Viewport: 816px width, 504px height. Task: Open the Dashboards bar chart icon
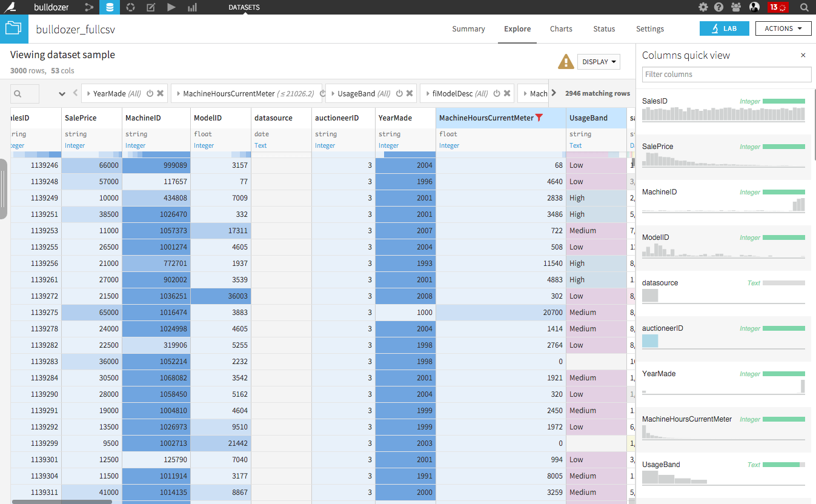192,7
